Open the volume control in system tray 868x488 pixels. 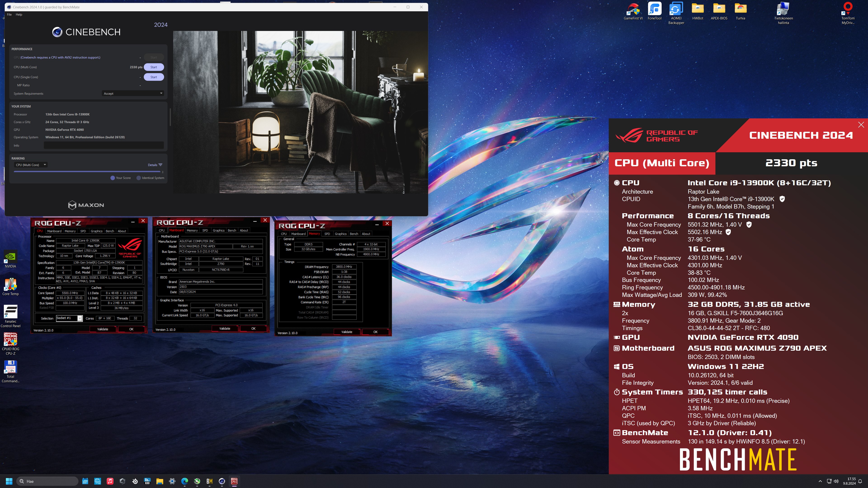836,481
